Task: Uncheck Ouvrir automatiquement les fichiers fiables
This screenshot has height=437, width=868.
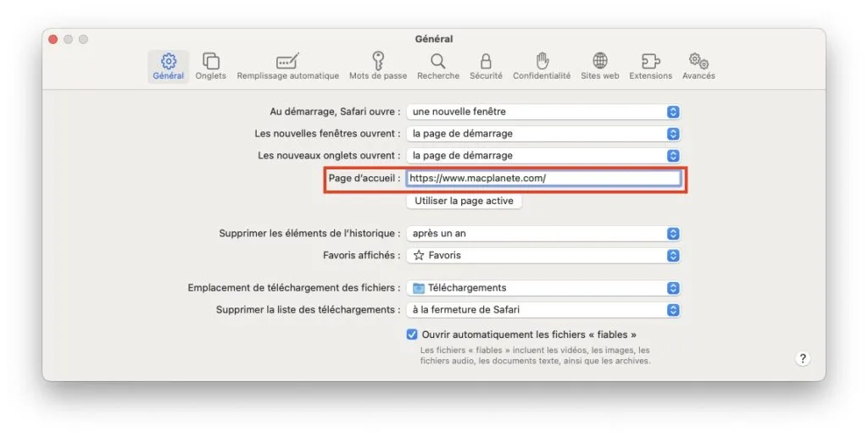Action: (x=412, y=335)
